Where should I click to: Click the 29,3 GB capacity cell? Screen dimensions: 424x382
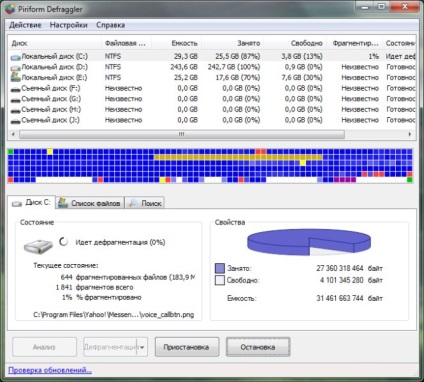click(186, 56)
